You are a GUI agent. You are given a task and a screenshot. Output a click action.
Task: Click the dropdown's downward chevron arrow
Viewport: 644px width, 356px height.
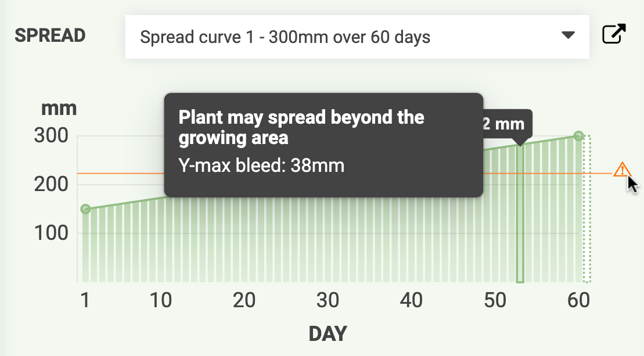point(569,35)
